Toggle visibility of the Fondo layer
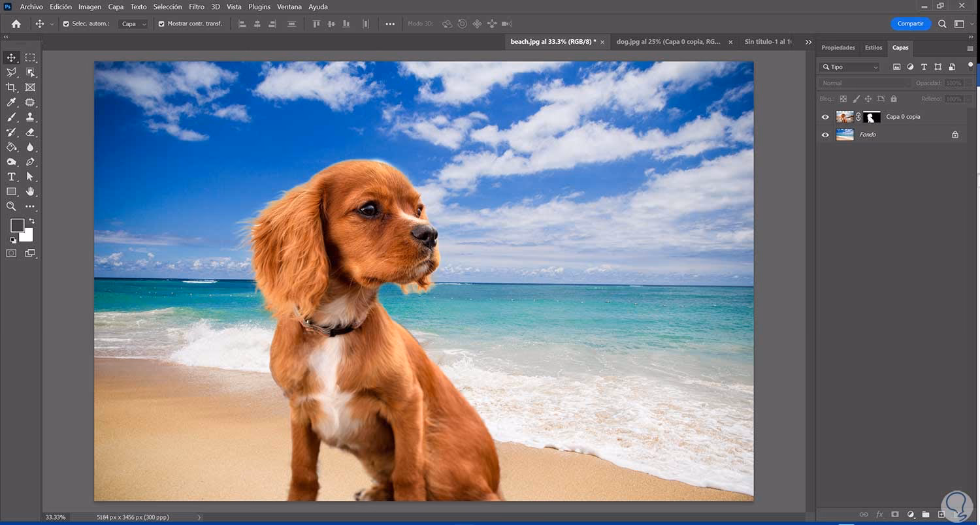The height and width of the screenshot is (525, 980). 825,135
